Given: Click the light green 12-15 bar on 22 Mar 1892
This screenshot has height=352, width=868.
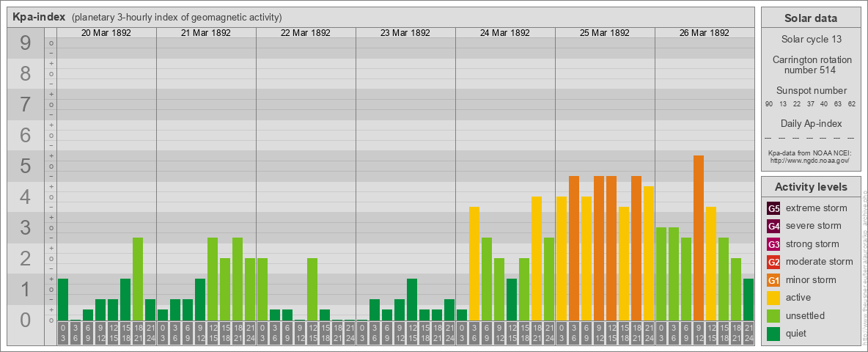Looking at the screenshot, I should tap(312, 290).
